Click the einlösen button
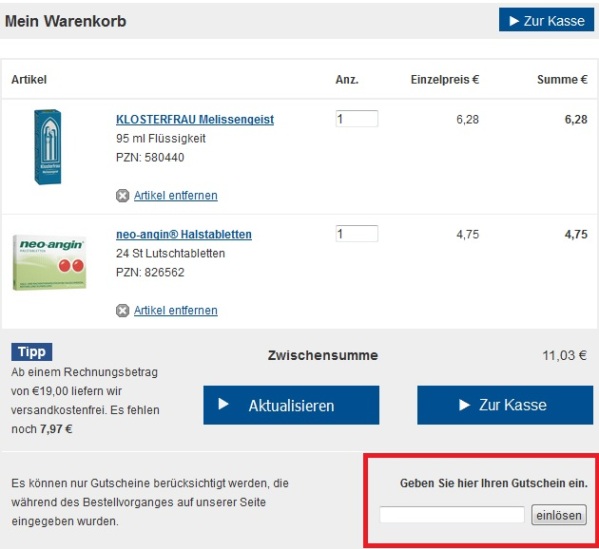The width and height of the screenshot is (599, 549). point(559,515)
